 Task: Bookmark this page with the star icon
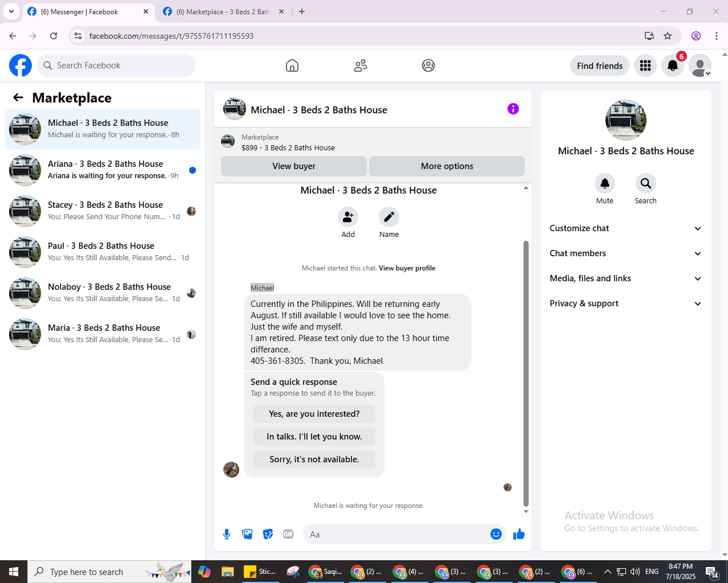[668, 36]
